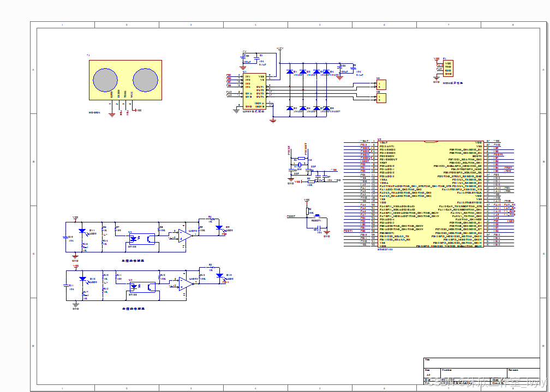Click the M1 motor connector

(x=381, y=85)
